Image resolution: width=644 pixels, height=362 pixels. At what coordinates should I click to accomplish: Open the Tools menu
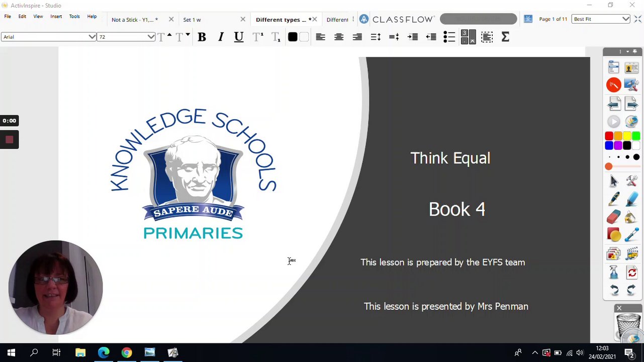point(74,17)
